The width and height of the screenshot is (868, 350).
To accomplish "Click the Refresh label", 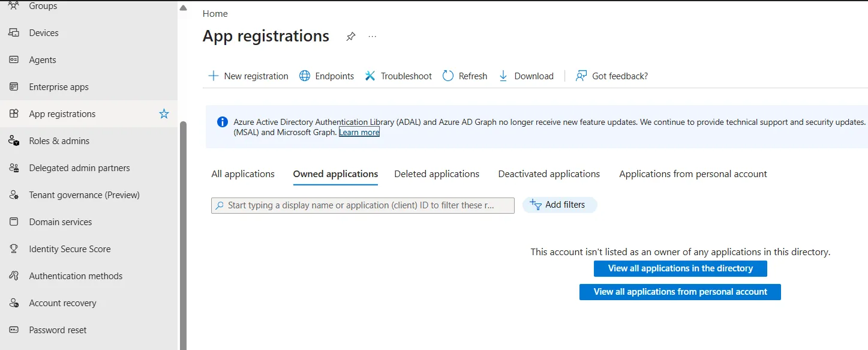I will click(x=473, y=76).
